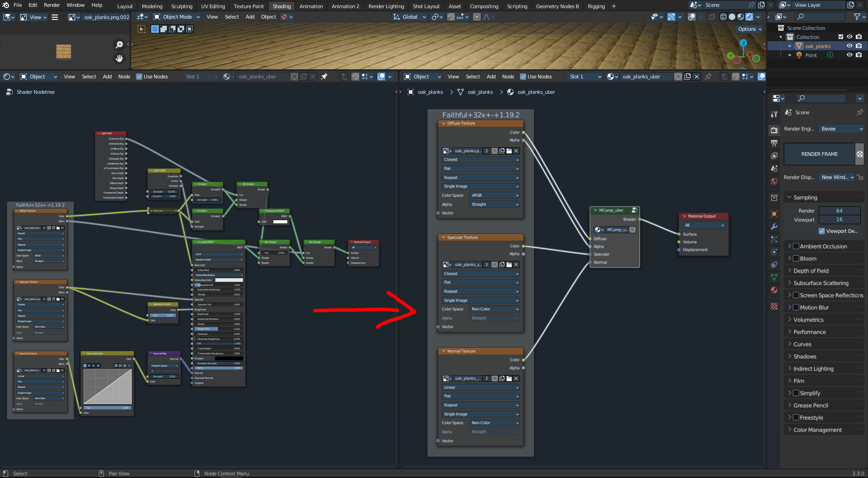Open the World properties tab icon
Image resolution: width=868 pixels, height=478 pixels.
(x=774, y=181)
